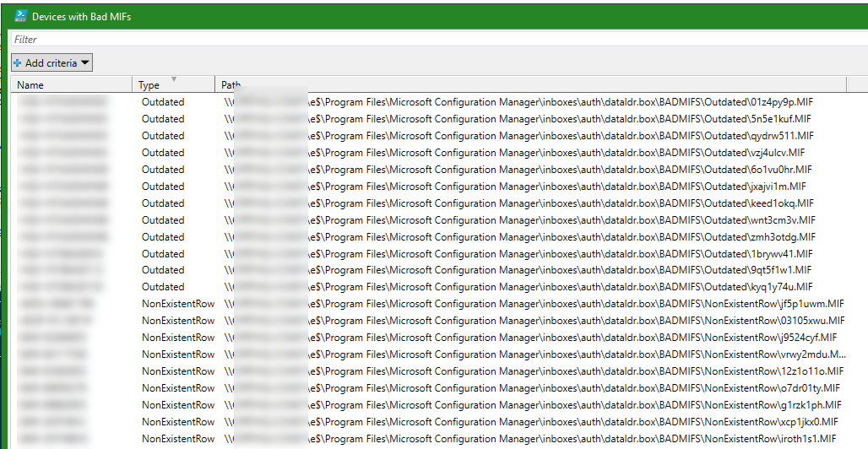
Task: Click NonExistentRow type cell in jf5p1uwm.MIF row
Action: pyautogui.click(x=177, y=304)
